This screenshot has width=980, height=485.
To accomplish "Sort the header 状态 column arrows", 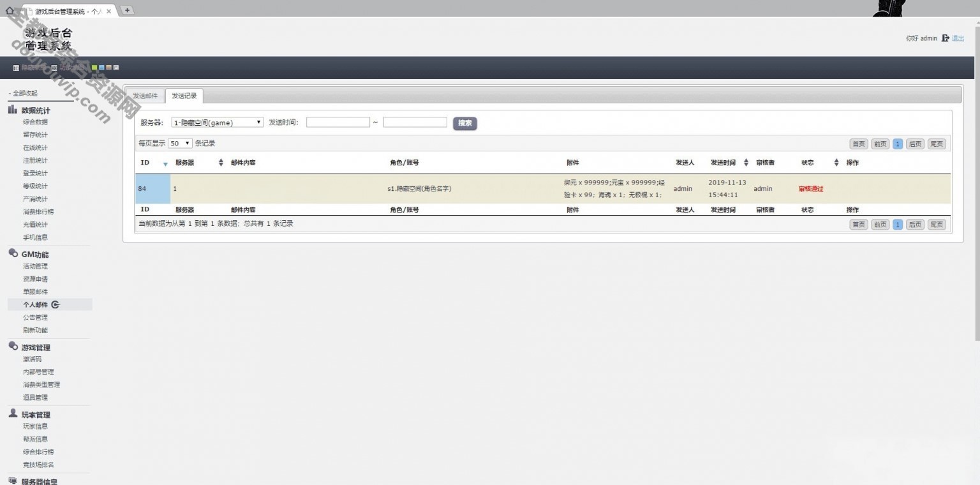I will pos(836,163).
